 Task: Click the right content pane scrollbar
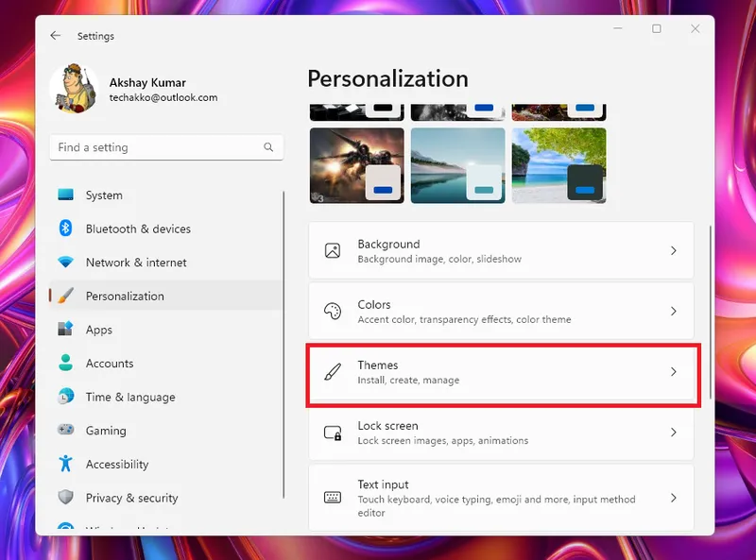point(711,312)
